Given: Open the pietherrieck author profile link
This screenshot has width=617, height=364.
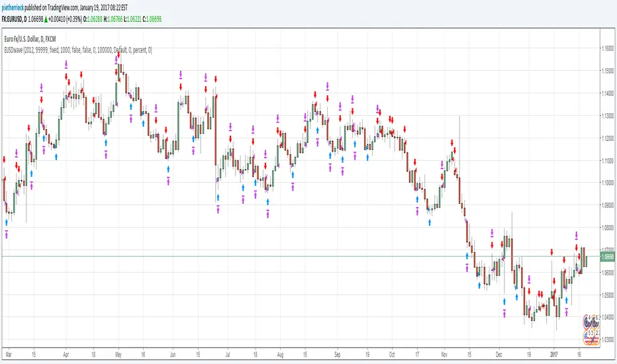Looking at the screenshot, I should click(13, 8).
